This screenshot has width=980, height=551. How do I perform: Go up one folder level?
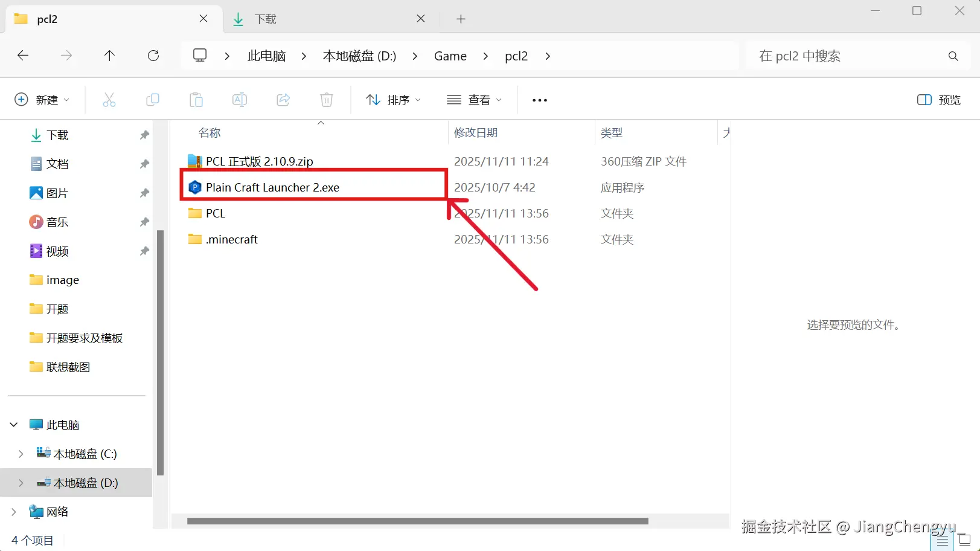(x=109, y=56)
